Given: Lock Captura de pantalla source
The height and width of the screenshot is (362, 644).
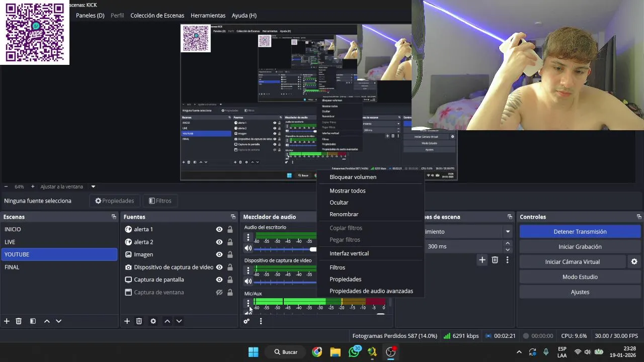Looking at the screenshot, I should 230,280.
